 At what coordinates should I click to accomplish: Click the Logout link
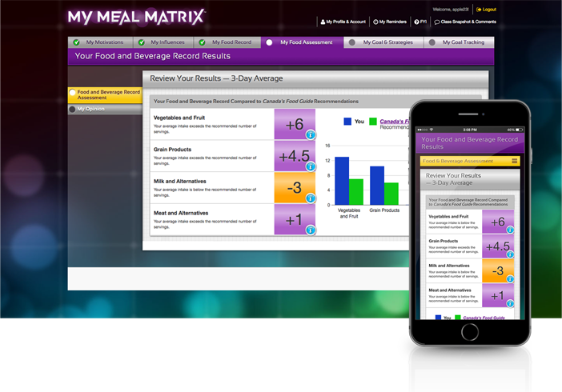(487, 10)
